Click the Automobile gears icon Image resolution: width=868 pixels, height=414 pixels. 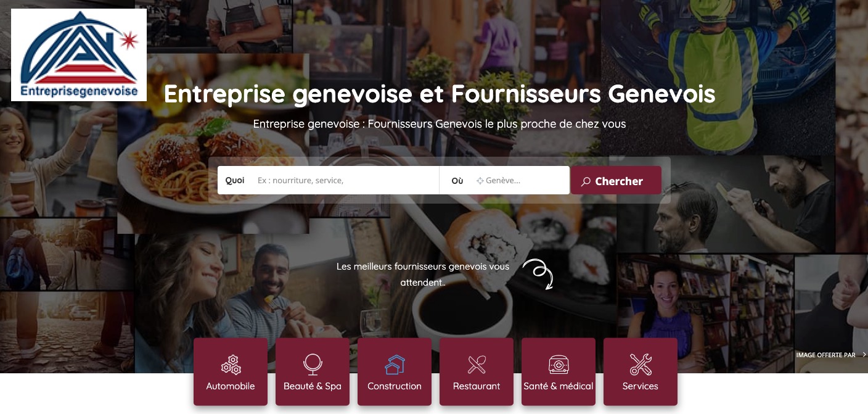231,365
